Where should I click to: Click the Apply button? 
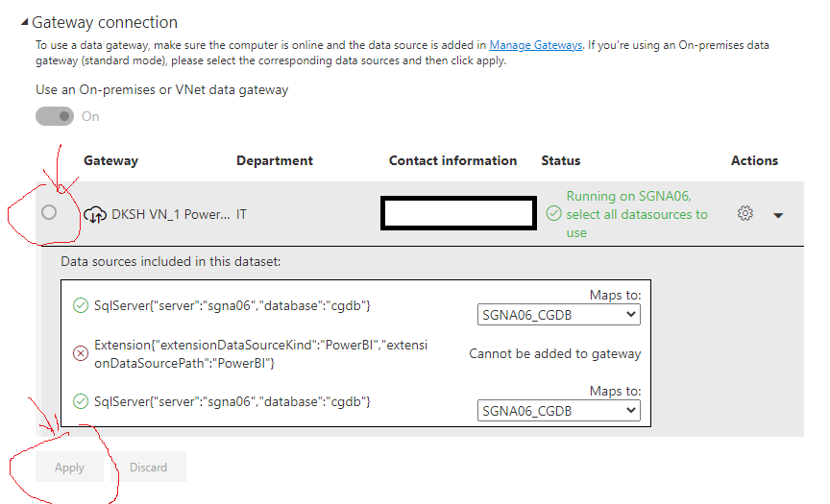click(69, 467)
